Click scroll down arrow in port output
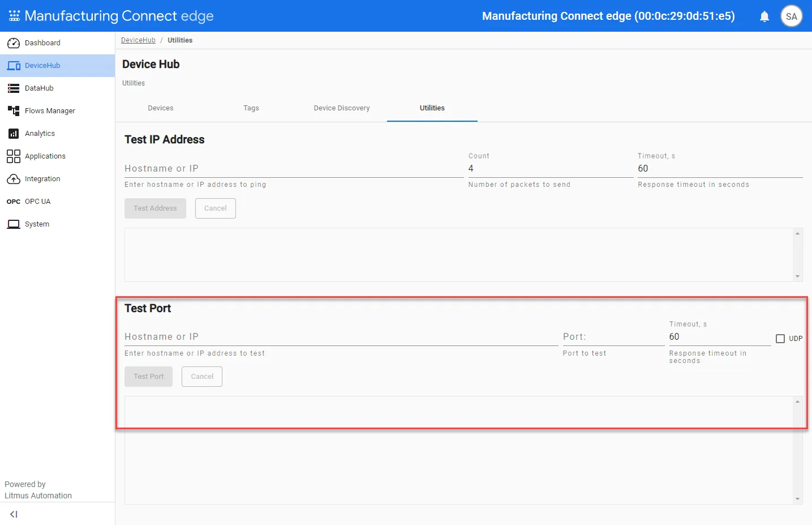This screenshot has height=525, width=812. point(798,499)
